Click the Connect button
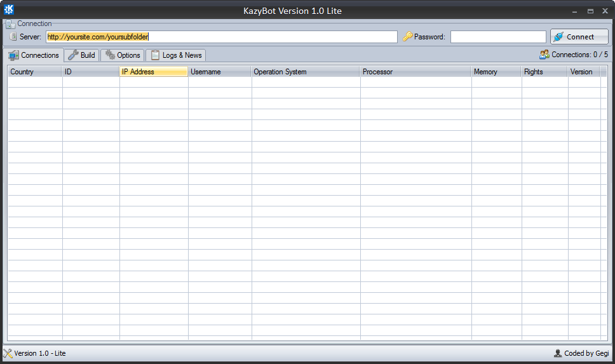The image size is (615, 364). (579, 37)
